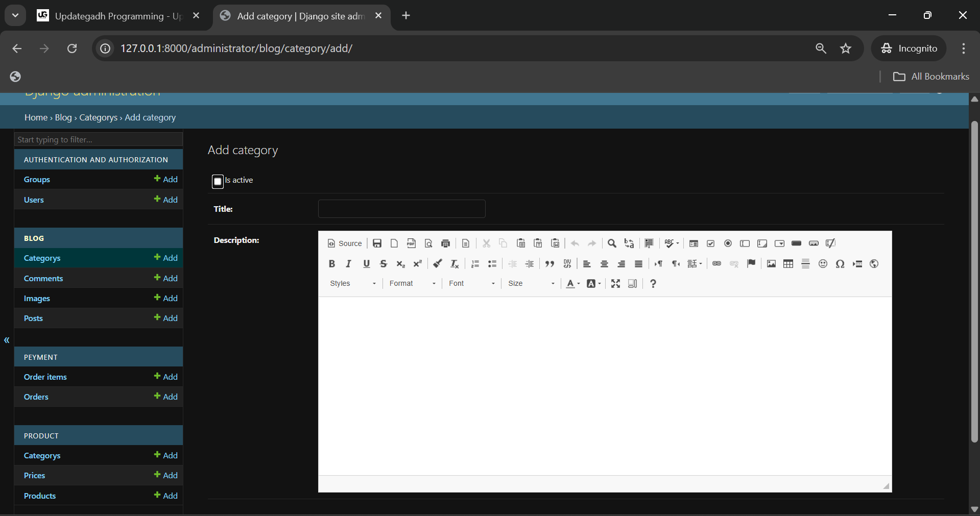Switch to the Updategadh Programming tab
This screenshot has width=980, height=516.
(x=117, y=16)
